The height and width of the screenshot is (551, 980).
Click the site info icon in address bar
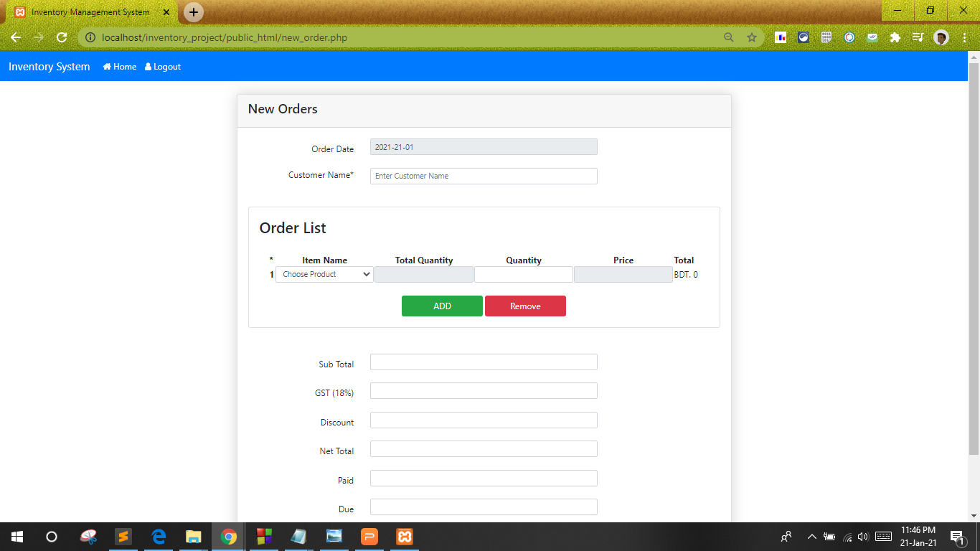pyautogui.click(x=90, y=37)
